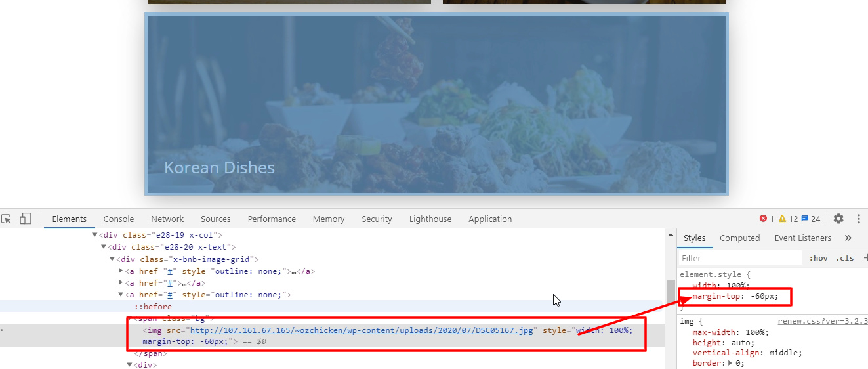Open the DevTools three-dot menu
Viewport: 868px width, 369px height.
[859, 219]
